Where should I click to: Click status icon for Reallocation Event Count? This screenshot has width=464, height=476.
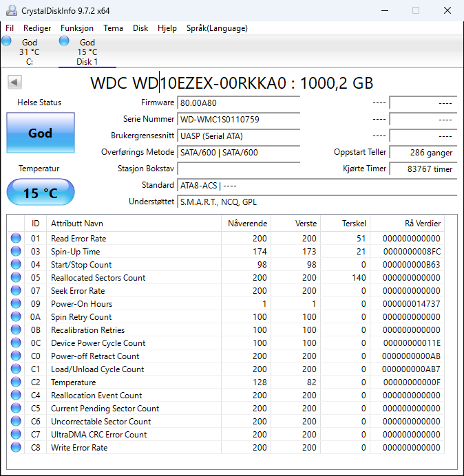click(16, 395)
